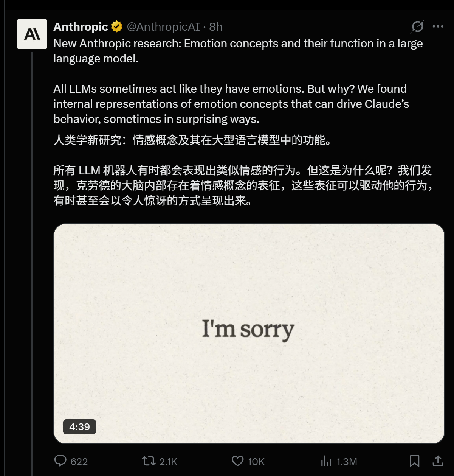Open @AnthropicAI profile via the handle
This screenshot has height=476, width=454.
(x=163, y=27)
